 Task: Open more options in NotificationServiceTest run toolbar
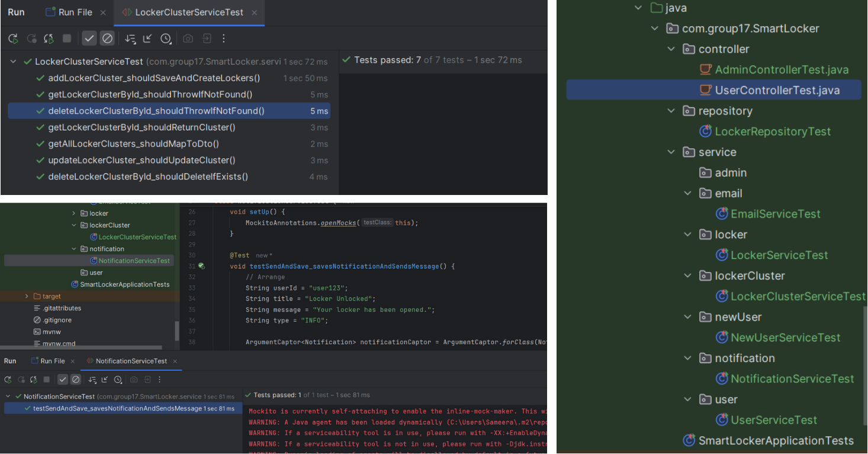[x=159, y=379]
